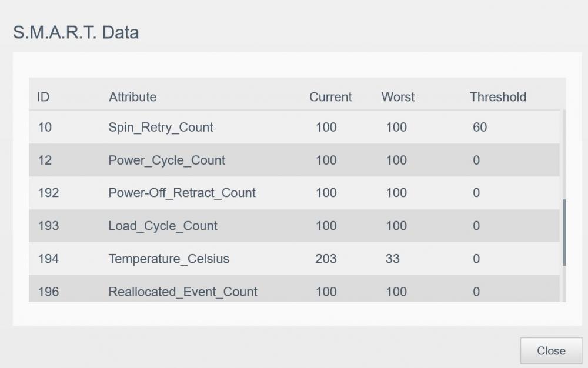Click ID 196 cell

pyautogui.click(x=48, y=292)
